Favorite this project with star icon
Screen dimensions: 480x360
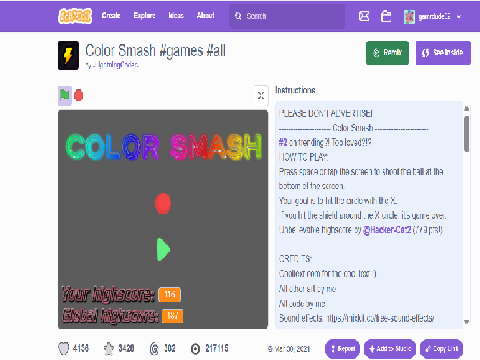109,349
